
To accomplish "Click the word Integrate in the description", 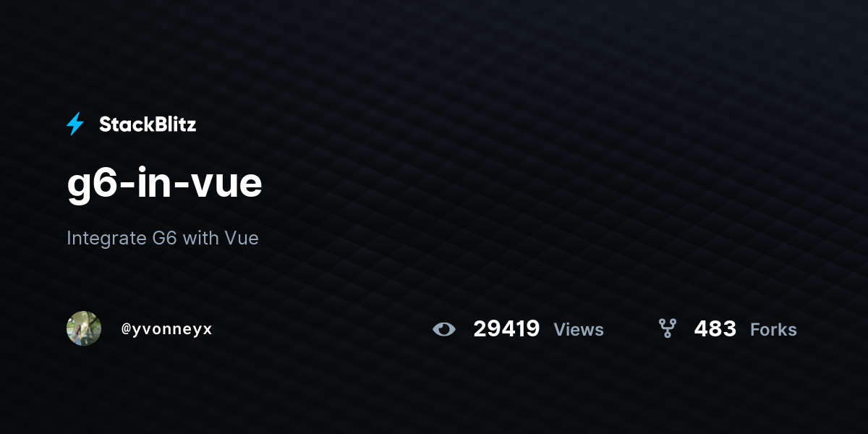I will tap(106, 239).
